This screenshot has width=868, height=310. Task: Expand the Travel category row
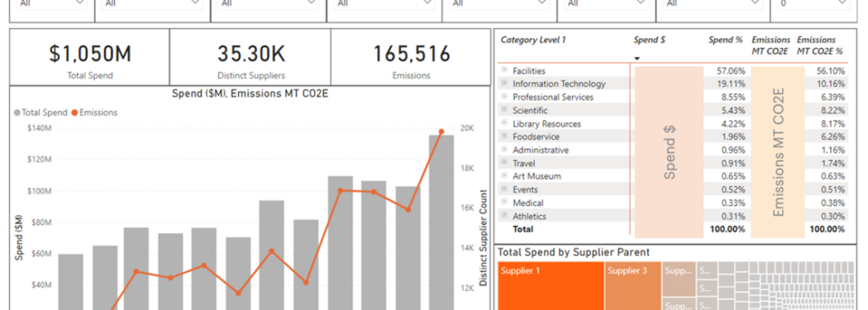pos(504,163)
